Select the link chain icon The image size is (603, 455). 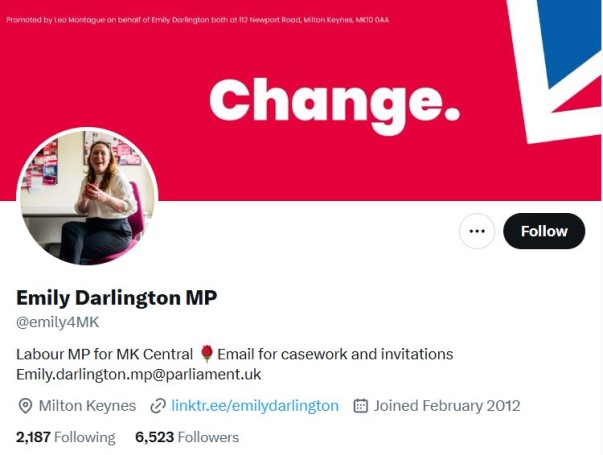[158, 406]
